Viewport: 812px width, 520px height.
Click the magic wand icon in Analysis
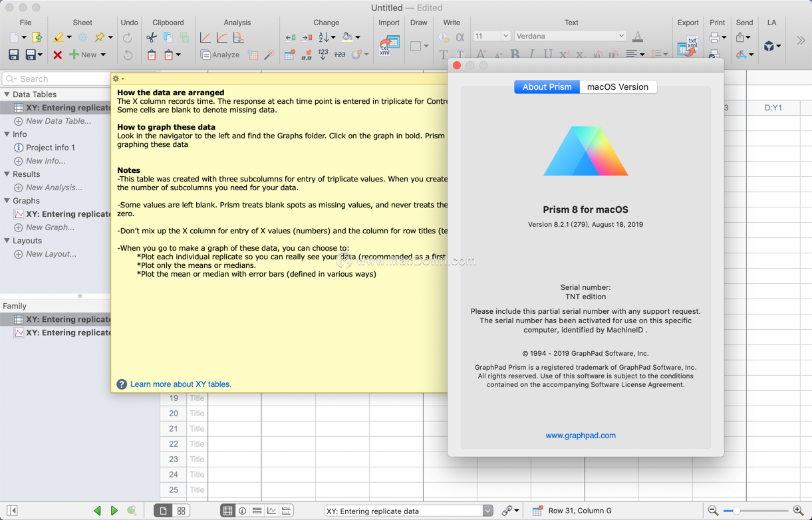tap(269, 55)
